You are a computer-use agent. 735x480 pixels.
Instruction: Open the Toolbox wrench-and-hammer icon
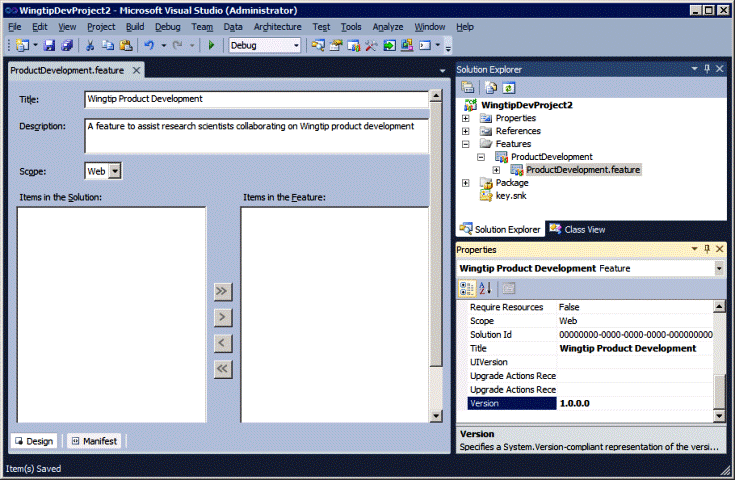(371, 45)
